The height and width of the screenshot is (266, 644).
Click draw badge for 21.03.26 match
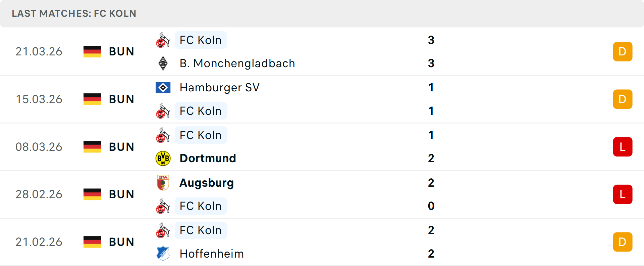[x=623, y=52]
